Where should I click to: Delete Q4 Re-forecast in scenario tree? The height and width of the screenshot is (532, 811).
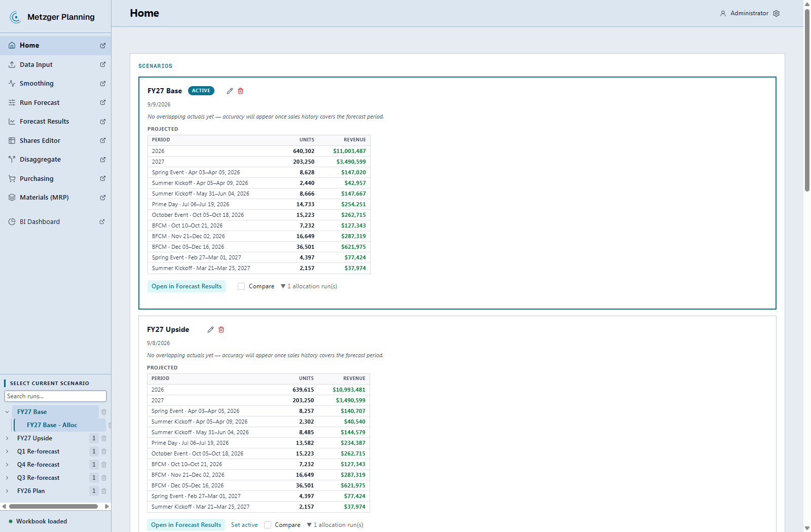[104, 465]
